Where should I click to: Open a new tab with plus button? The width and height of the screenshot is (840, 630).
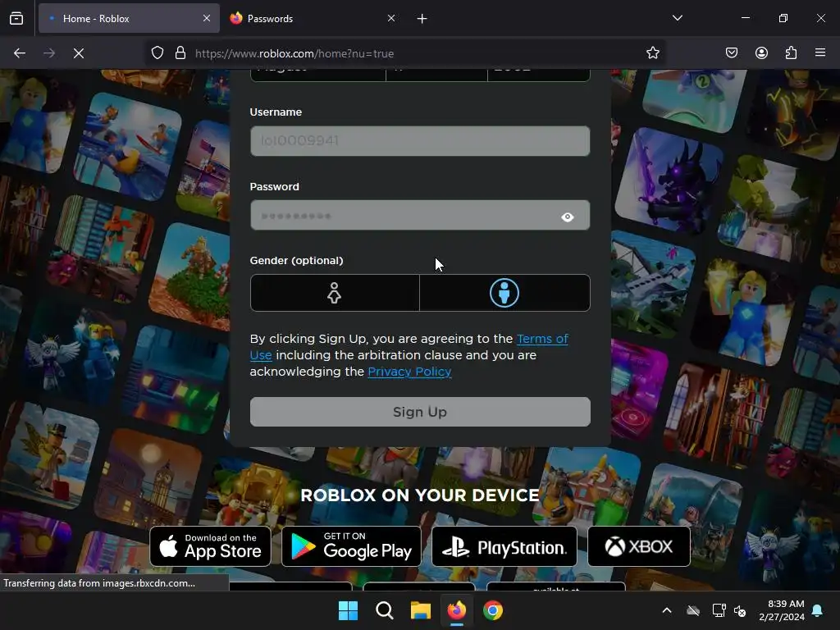(422, 19)
